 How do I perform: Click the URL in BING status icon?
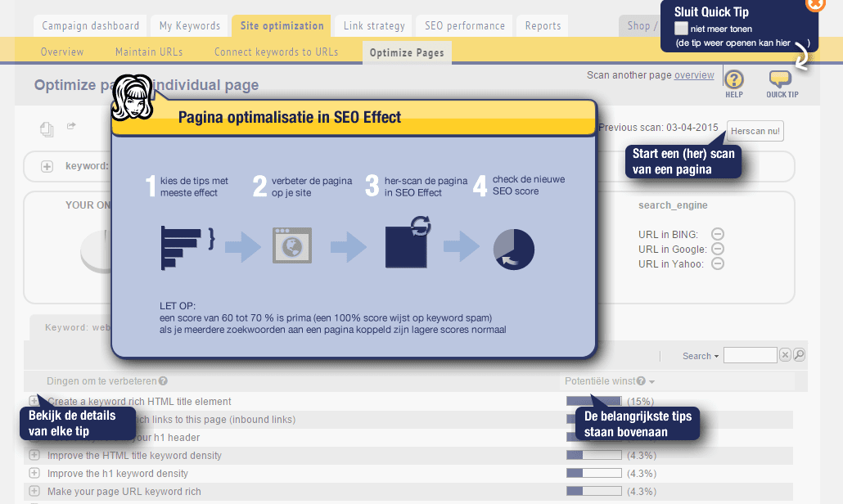(x=718, y=234)
